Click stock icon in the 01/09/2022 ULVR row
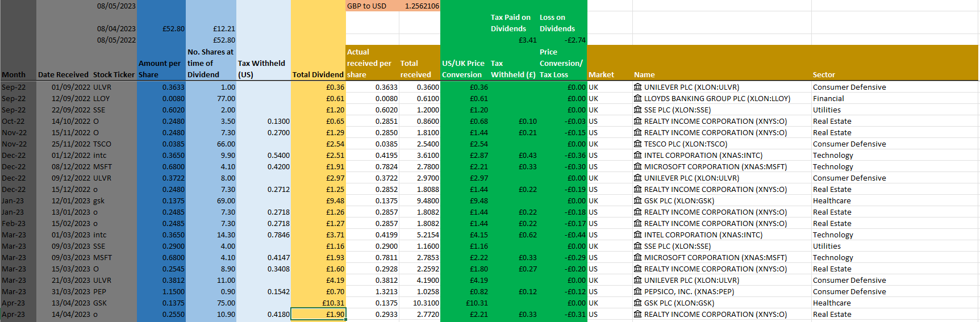Image resolution: width=980 pixels, height=322 pixels. click(x=638, y=87)
